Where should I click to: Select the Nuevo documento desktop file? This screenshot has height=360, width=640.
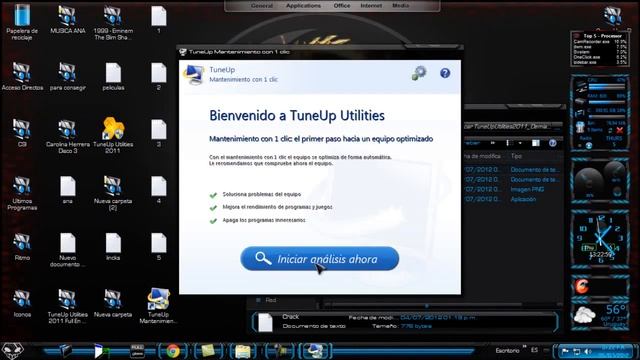(67, 249)
